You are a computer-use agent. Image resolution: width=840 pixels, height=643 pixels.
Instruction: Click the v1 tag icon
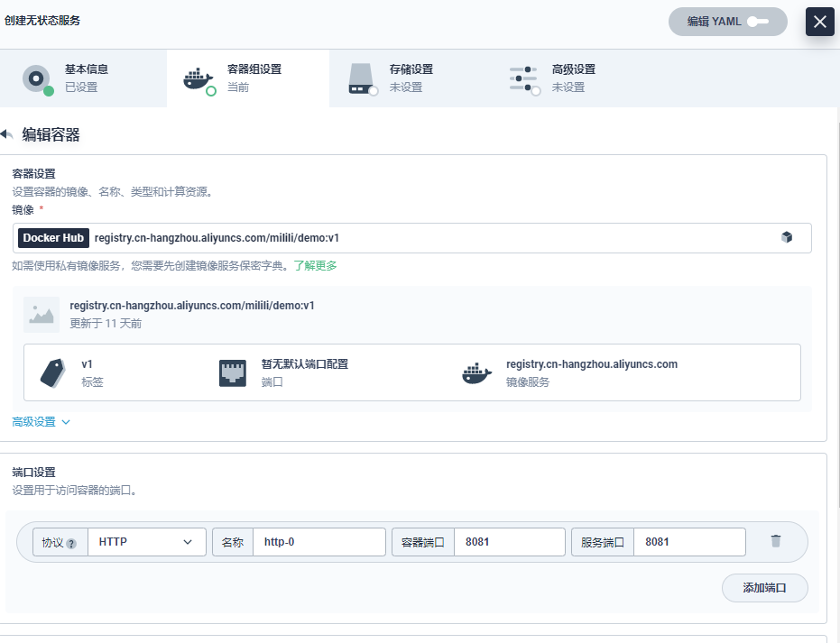(x=52, y=372)
